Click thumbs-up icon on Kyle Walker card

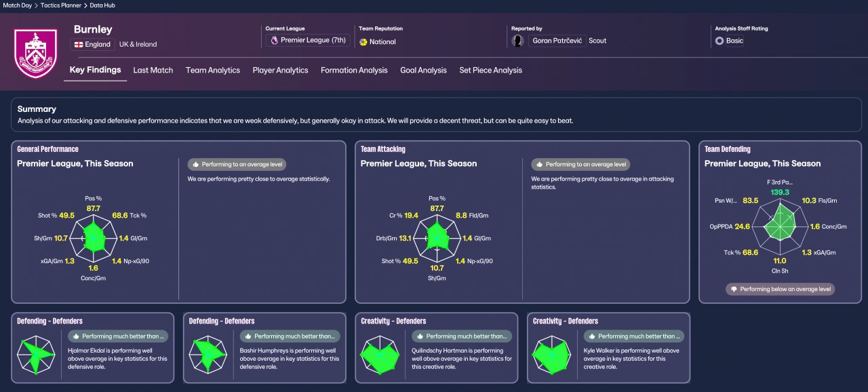[592, 336]
